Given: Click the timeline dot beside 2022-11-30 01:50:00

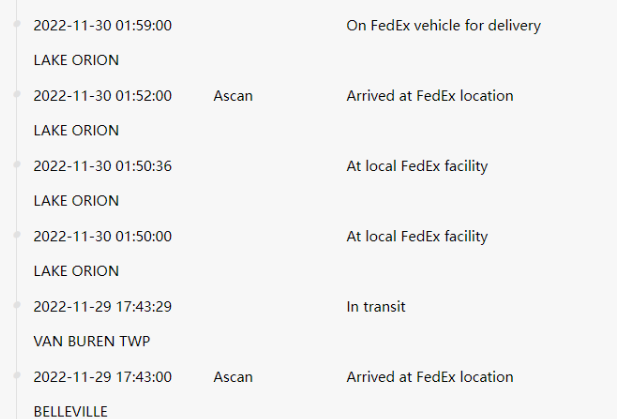Looking at the screenshot, I should tap(17, 234).
